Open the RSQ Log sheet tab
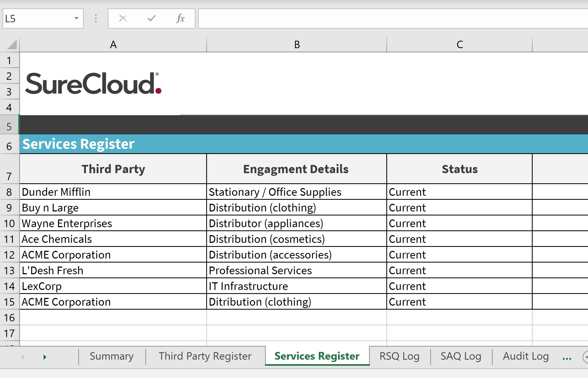The image size is (588, 378). 399,356
